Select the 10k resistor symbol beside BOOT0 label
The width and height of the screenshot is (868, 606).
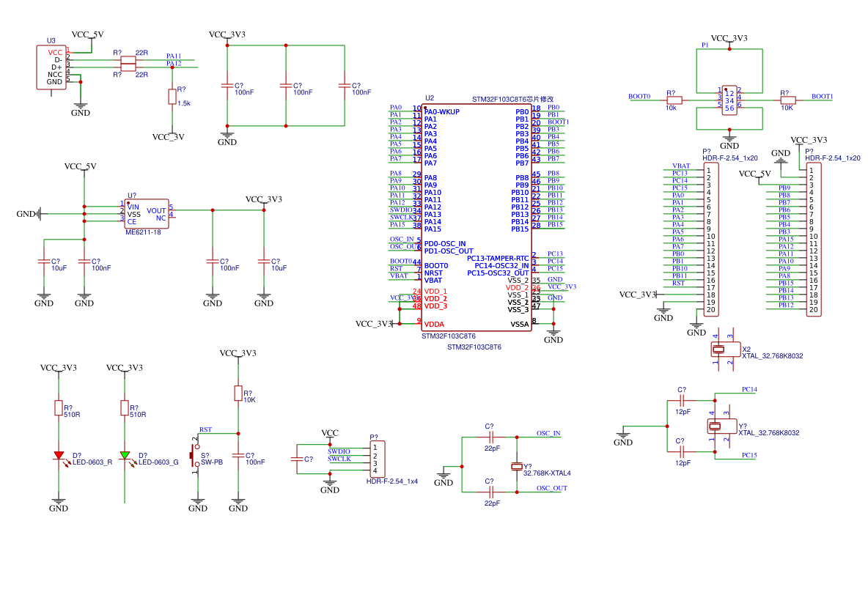point(674,100)
